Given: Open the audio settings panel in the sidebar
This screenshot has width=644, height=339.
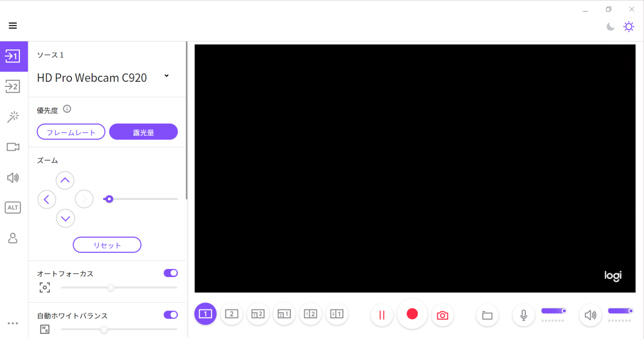Looking at the screenshot, I should coord(13,177).
